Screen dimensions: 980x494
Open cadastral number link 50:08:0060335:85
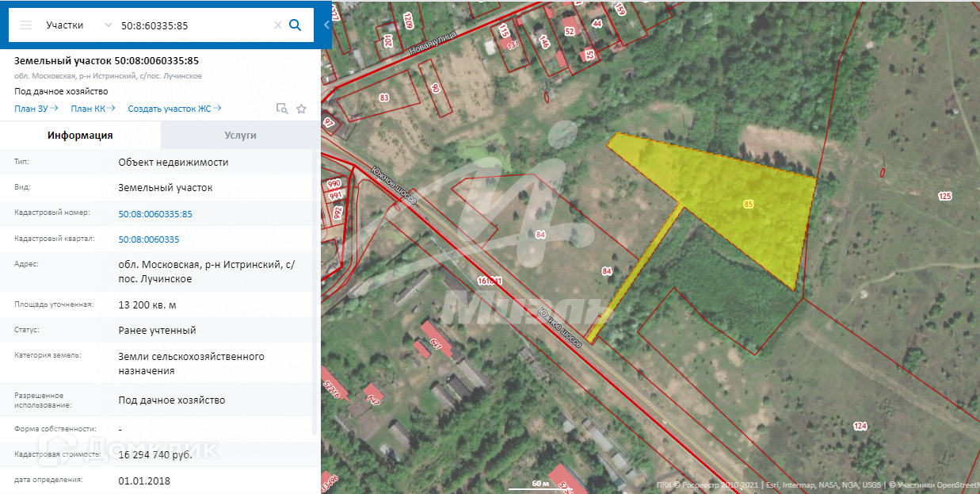(x=155, y=214)
